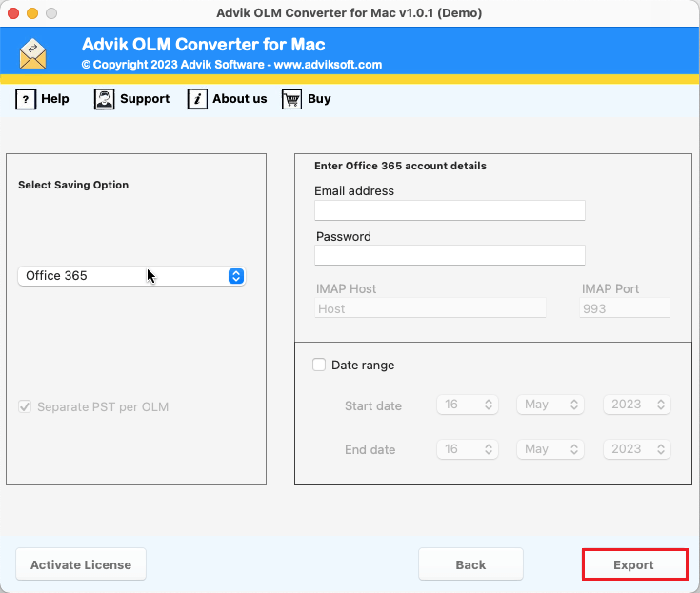Viewport: 700px width, 593px height.
Task: Enable the Date range checkbox
Action: [319, 365]
